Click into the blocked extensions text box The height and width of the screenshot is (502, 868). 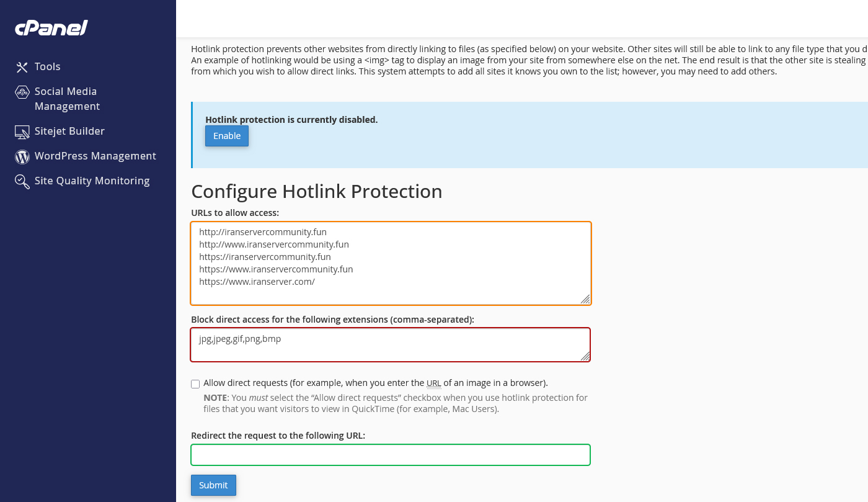point(391,344)
